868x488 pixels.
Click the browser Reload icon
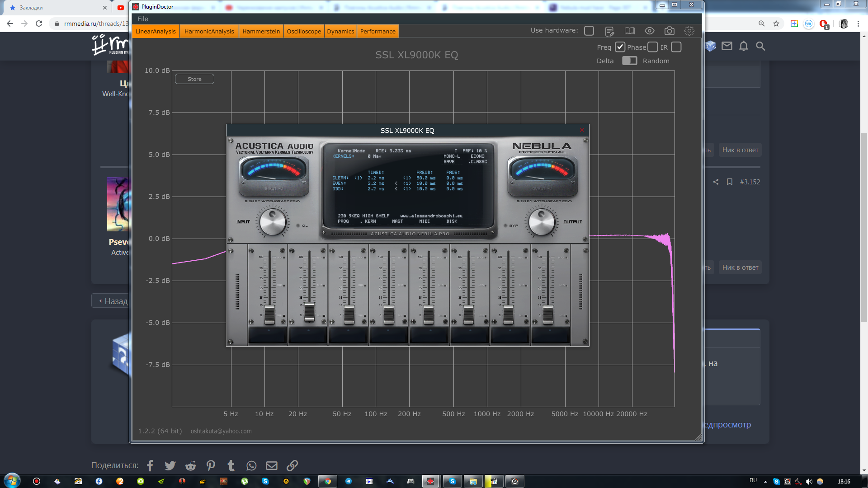tap(39, 23)
